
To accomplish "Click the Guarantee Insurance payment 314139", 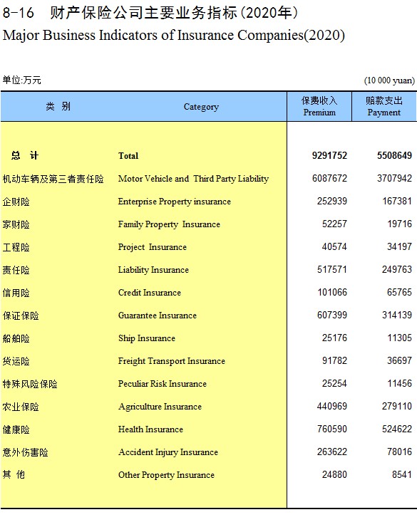I will (x=397, y=315).
